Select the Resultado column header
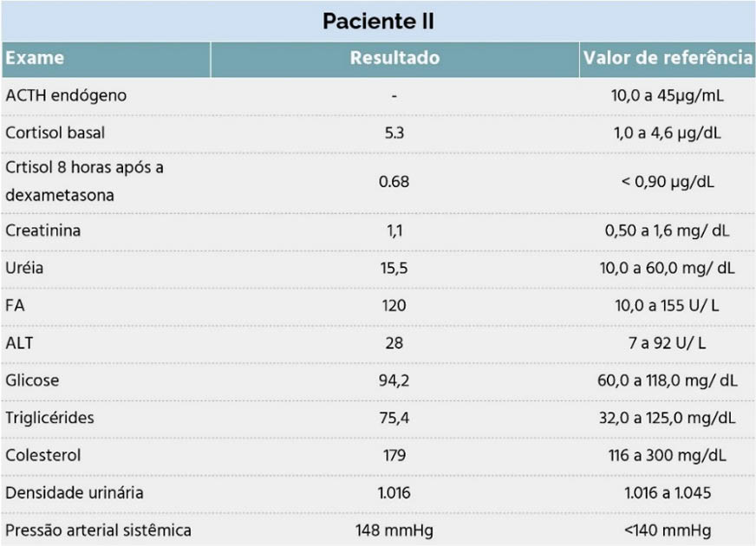 [x=394, y=58]
